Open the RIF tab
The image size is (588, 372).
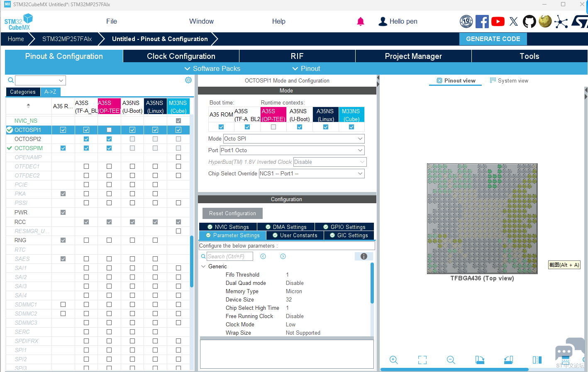tap(297, 56)
